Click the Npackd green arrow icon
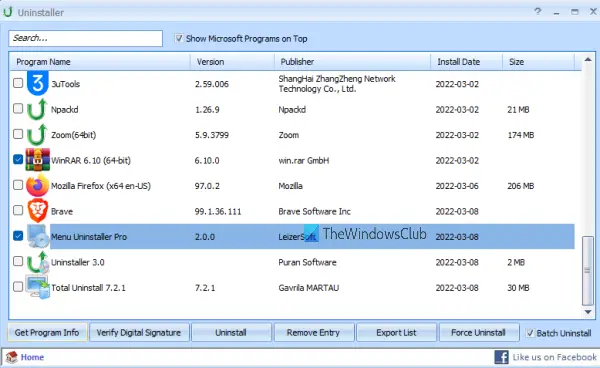Screen dimensions: 600x368 37,109
